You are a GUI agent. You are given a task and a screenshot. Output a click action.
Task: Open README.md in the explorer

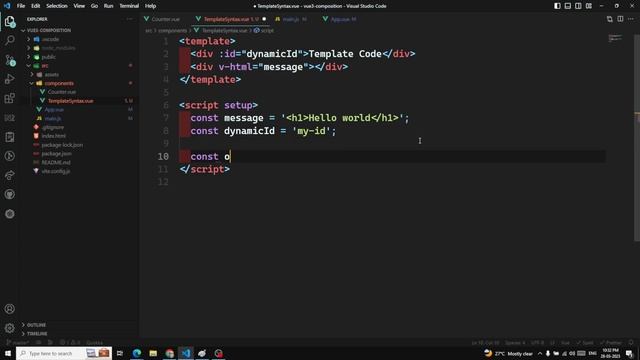[56, 162]
